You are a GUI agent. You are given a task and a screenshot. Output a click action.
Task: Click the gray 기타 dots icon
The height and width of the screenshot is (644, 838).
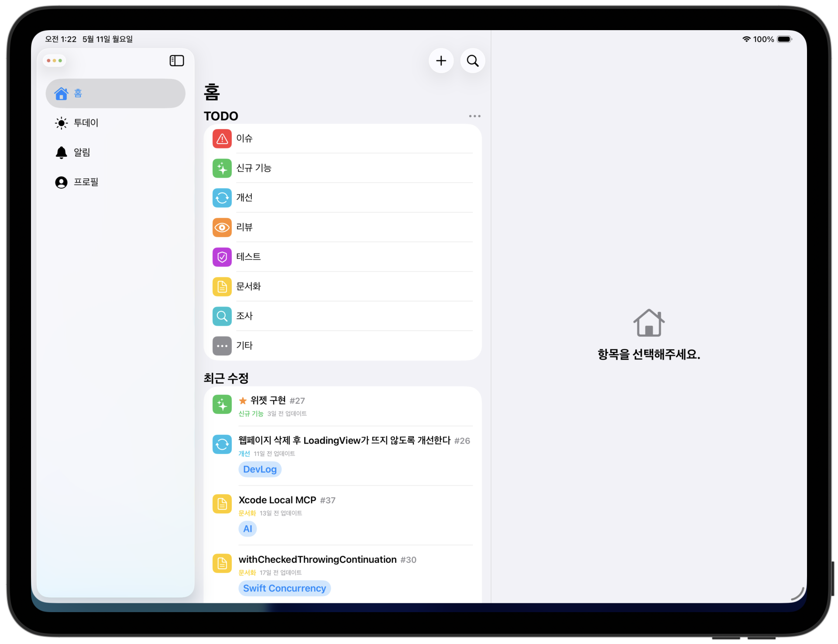[222, 346]
